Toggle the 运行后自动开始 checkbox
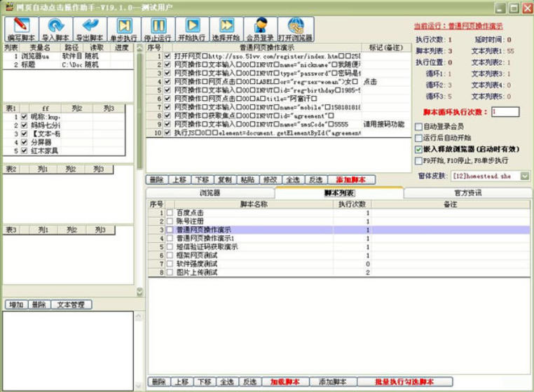Image resolution: width=534 pixels, height=392 pixels. pyautogui.click(x=418, y=138)
